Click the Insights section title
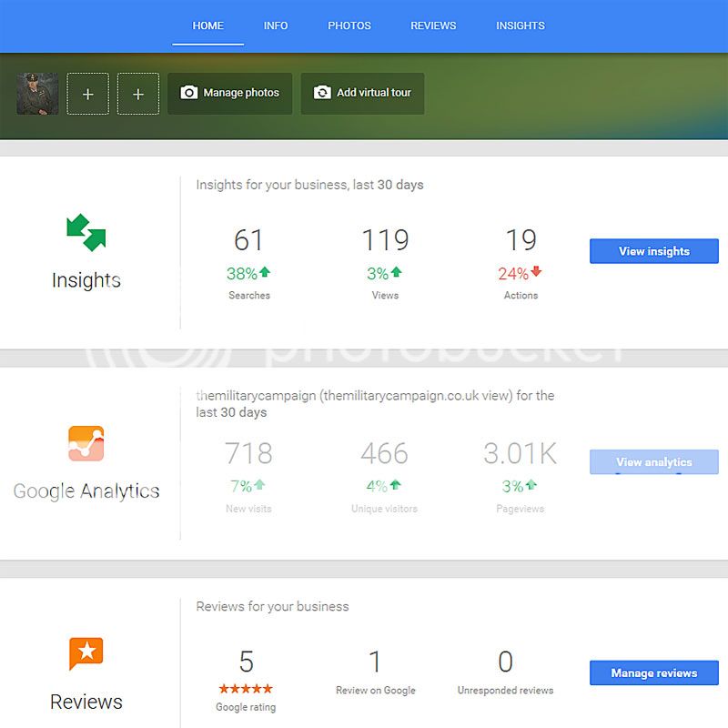 (86, 280)
